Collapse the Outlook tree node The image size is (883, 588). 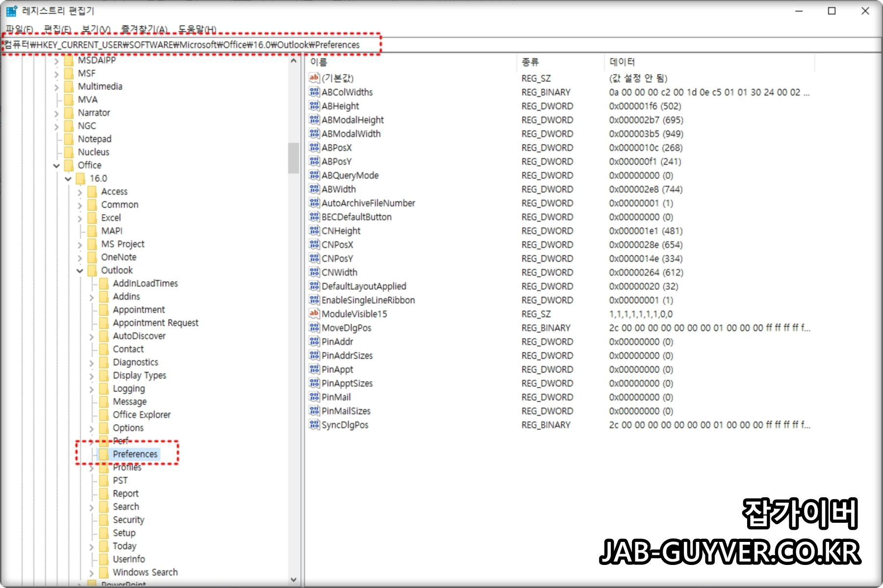point(80,270)
